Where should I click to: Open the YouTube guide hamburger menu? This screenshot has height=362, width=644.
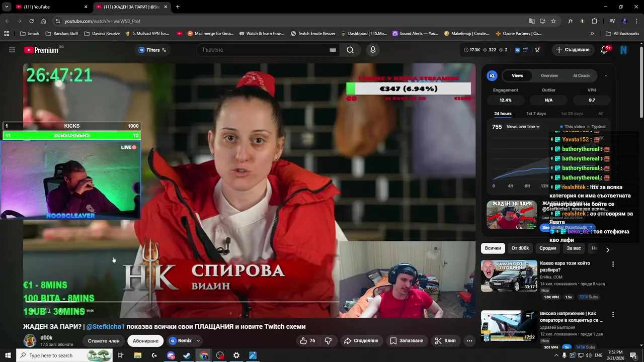(x=12, y=50)
